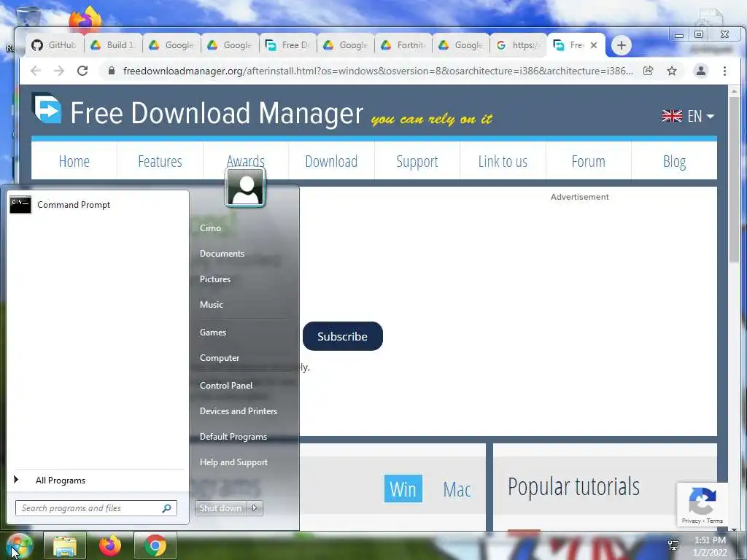Share this page icon
The width and height of the screenshot is (747, 560).
648,71
